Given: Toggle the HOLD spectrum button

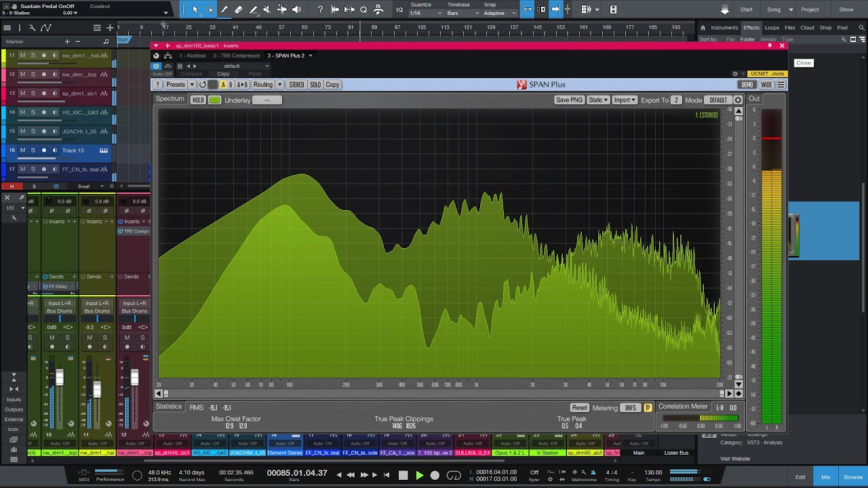Looking at the screenshot, I should point(197,100).
